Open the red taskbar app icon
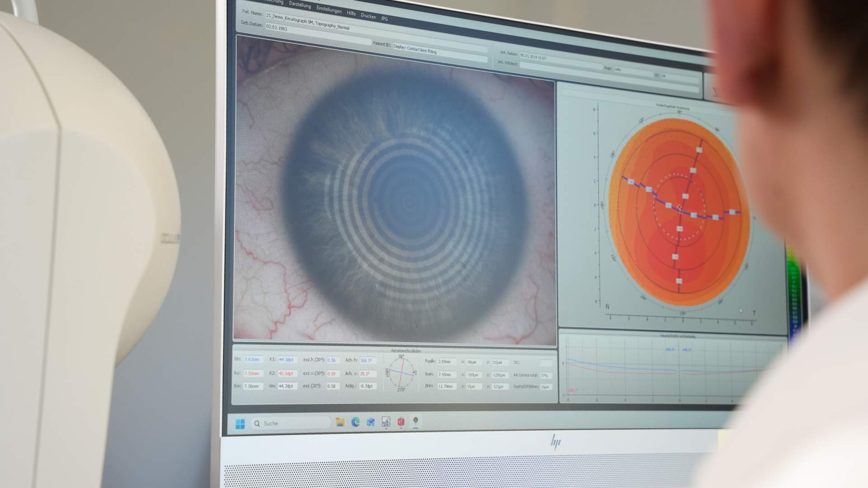 tap(401, 422)
